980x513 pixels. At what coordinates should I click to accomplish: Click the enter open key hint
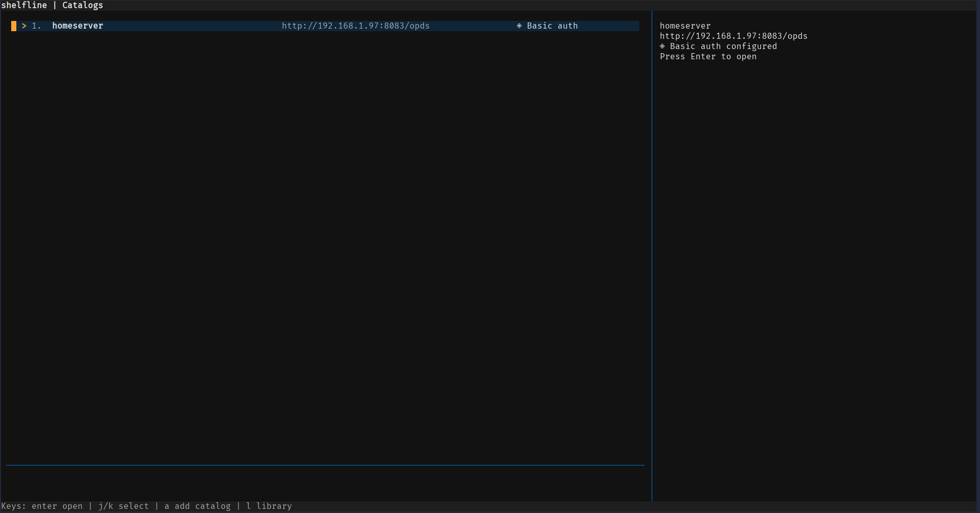click(x=57, y=506)
